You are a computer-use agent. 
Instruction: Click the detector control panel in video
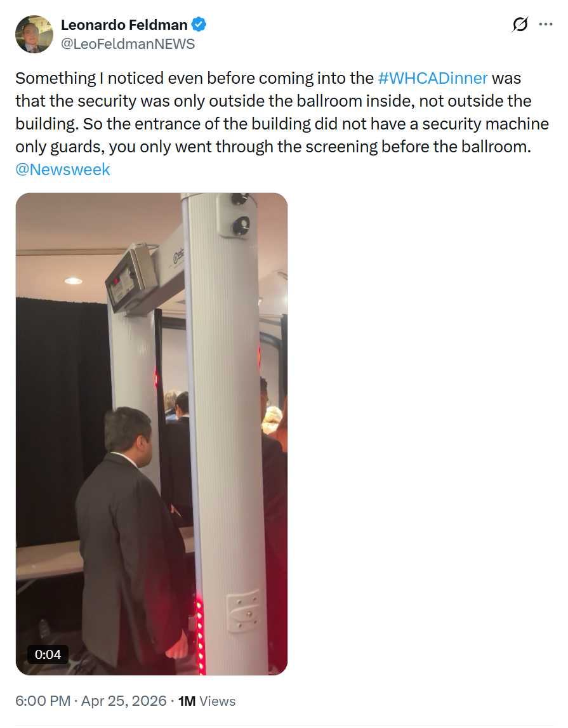131,277
